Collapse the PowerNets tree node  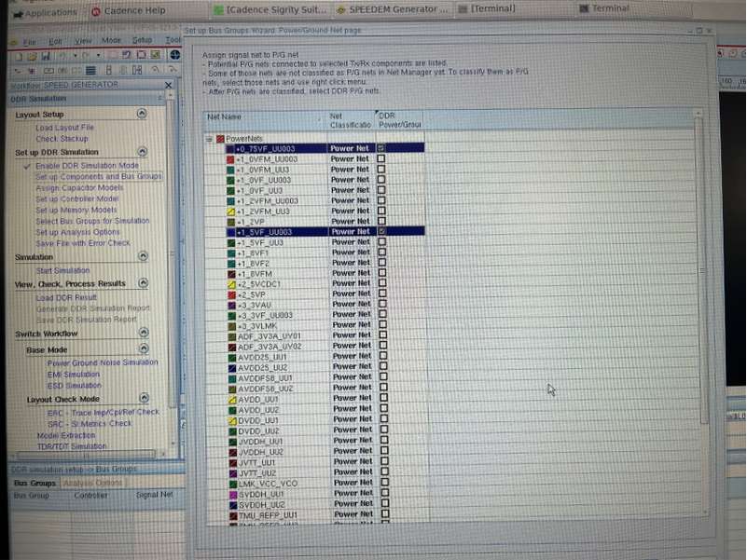[210, 138]
